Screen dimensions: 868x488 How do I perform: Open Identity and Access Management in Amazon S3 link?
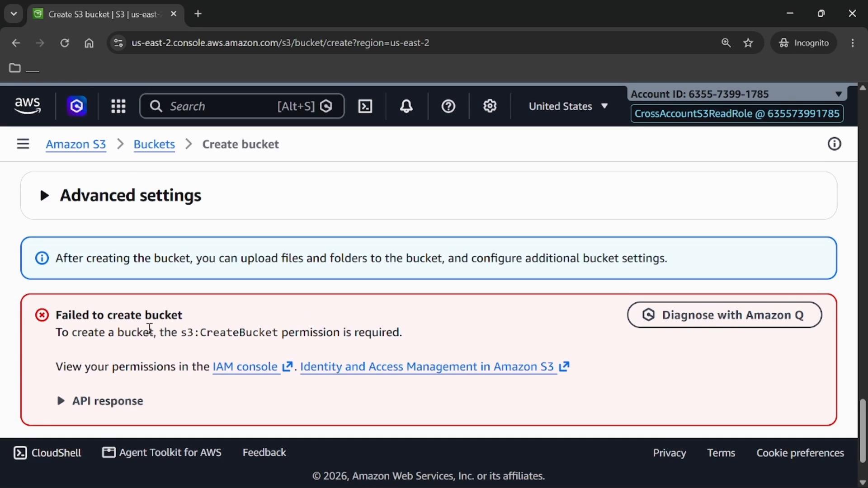click(434, 366)
